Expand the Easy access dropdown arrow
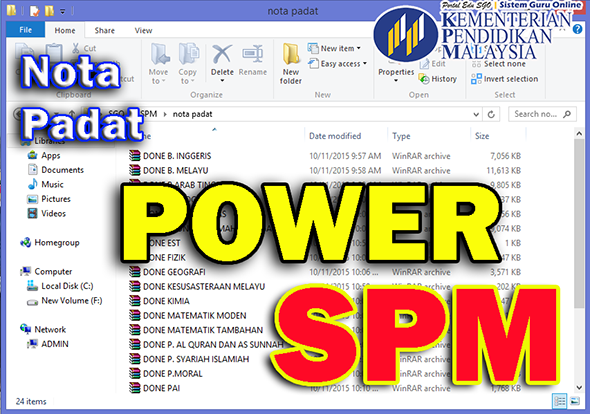 (x=365, y=64)
